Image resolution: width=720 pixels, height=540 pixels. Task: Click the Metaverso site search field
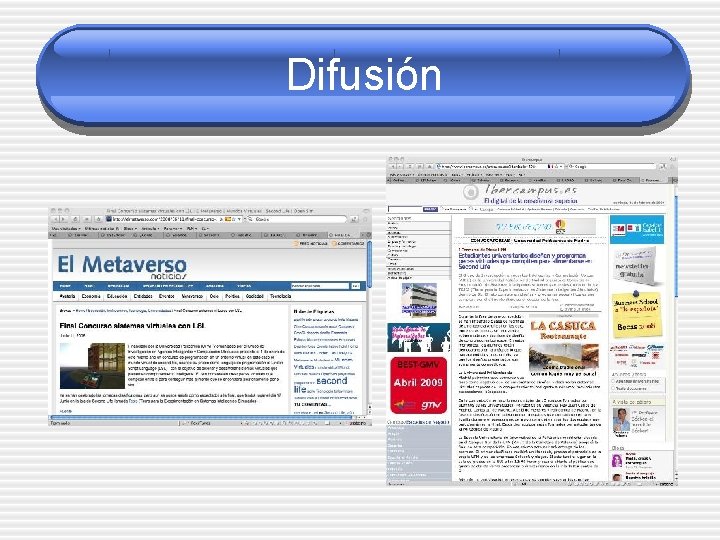(320, 286)
